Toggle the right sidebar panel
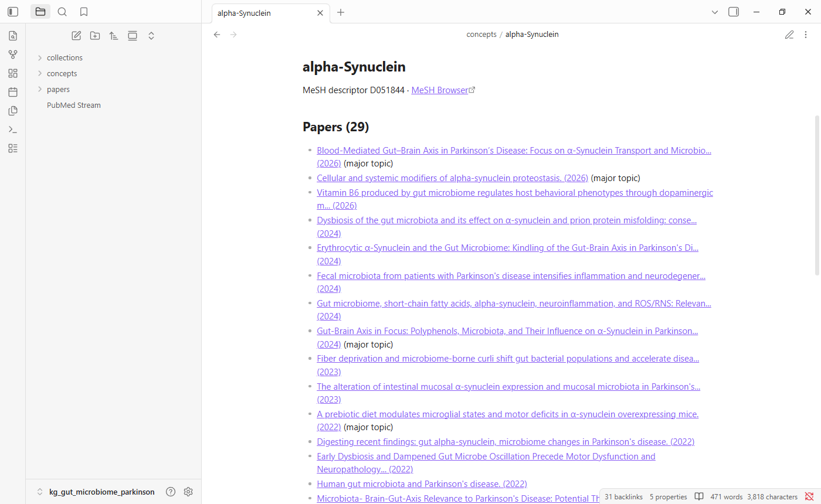 (734, 12)
